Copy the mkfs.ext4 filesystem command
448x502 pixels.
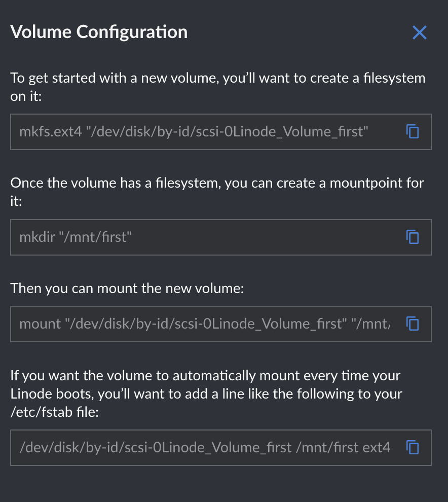413,131
